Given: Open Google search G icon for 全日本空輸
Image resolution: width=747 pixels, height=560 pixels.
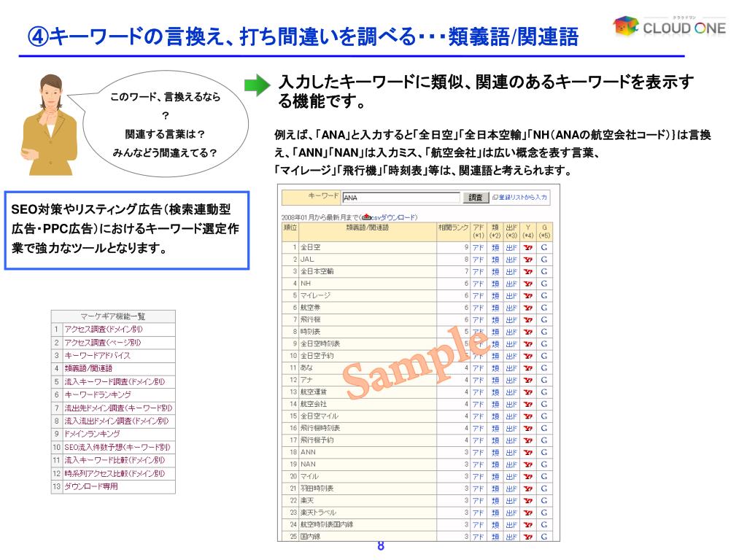Looking at the screenshot, I should click(544, 272).
